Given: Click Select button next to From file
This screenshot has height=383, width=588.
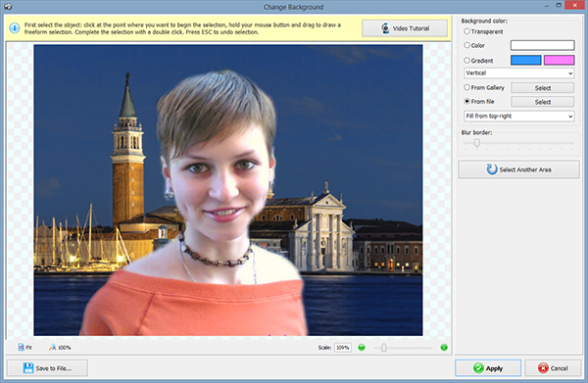Looking at the screenshot, I should click(x=543, y=102).
